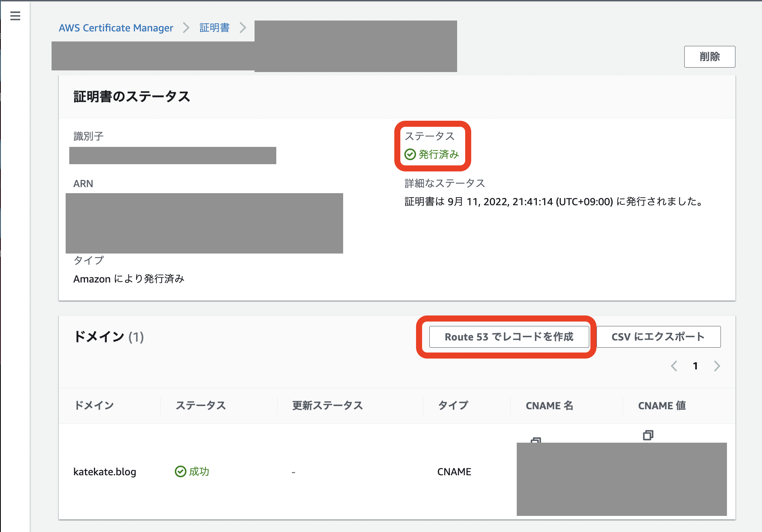Go to the previous page of domains
This screenshot has height=532, width=762.
[674, 366]
